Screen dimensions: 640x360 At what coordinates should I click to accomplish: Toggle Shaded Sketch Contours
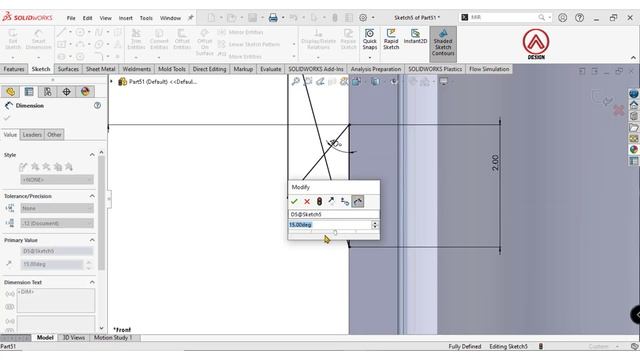pyautogui.click(x=443, y=43)
